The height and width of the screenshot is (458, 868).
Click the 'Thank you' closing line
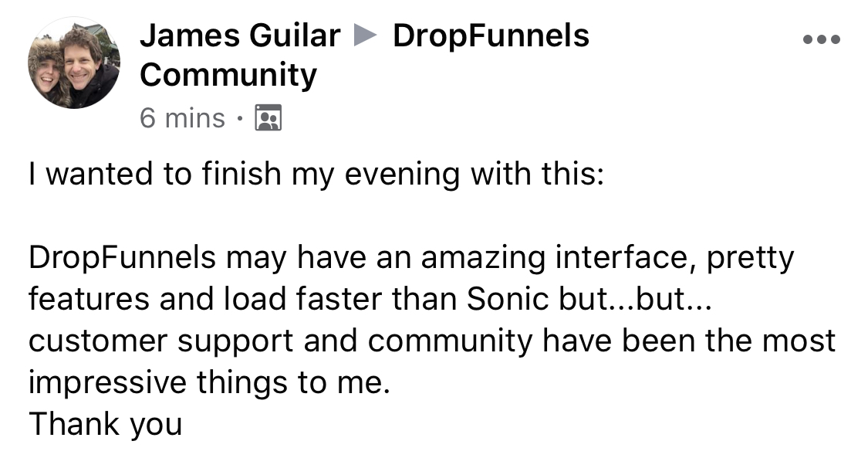click(x=105, y=426)
